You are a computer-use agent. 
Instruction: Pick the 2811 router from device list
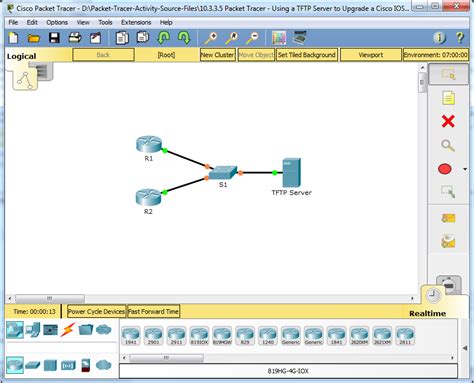(x=405, y=336)
